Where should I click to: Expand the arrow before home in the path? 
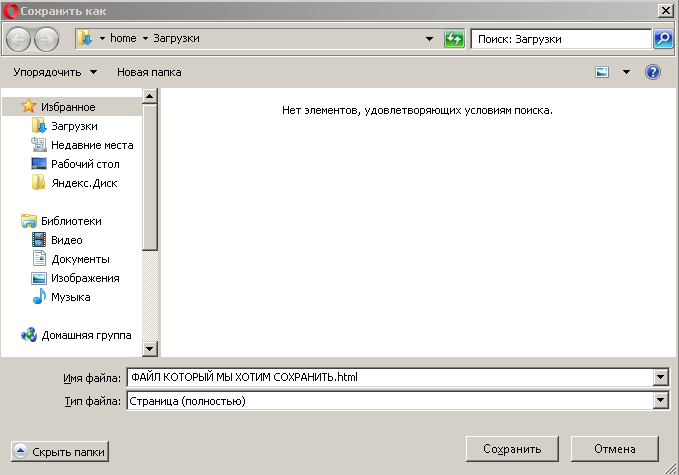click(103, 39)
